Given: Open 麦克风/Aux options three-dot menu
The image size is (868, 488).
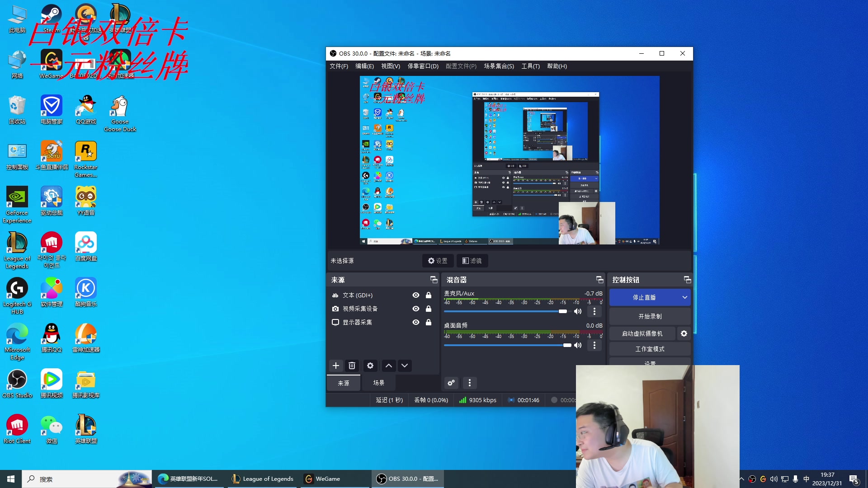Looking at the screenshot, I should 594,311.
